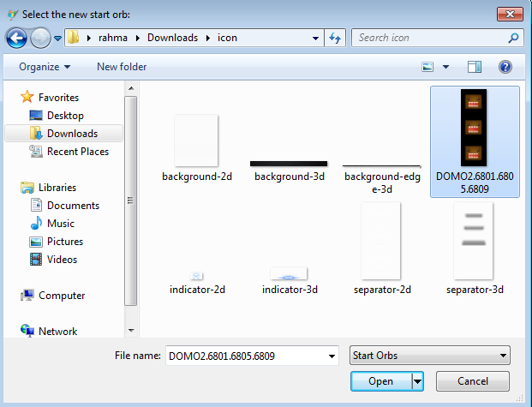The height and width of the screenshot is (407, 532).
Task: Click the Pictures landscape icon
Action: pyautogui.click(x=36, y=242)
